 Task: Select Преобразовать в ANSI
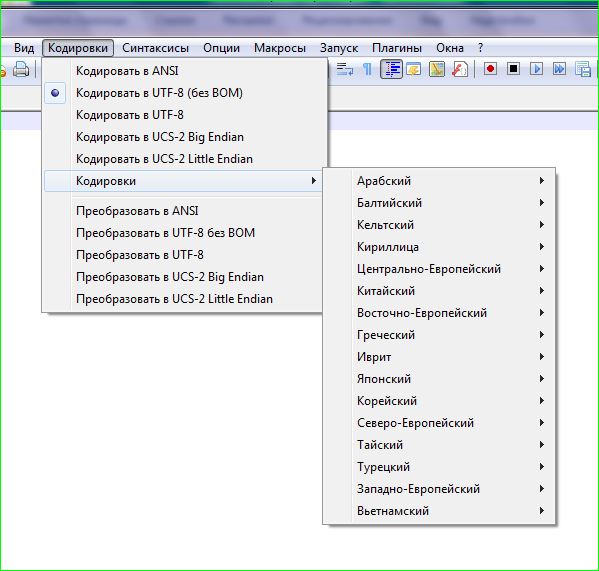point(182,211)
